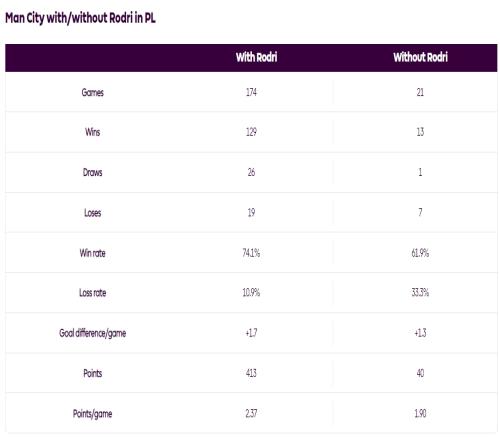
Task: Click the 21 games value without Rodri
Action: click(x=420, y=92)
